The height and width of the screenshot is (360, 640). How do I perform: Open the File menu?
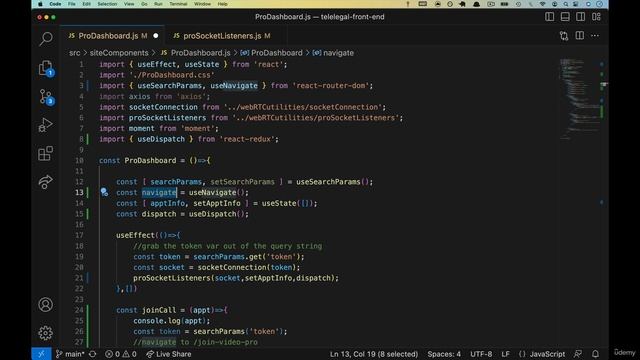(x=72, y=4)
